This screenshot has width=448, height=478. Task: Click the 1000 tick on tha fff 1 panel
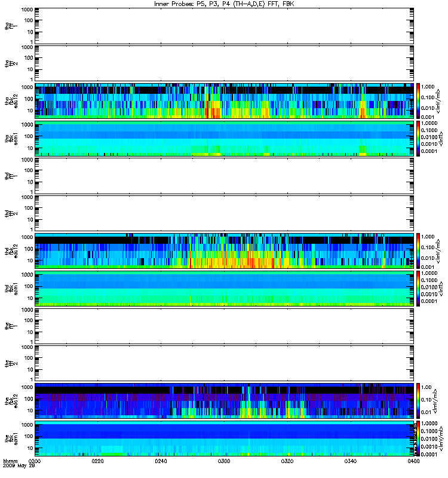click(27, 10)
